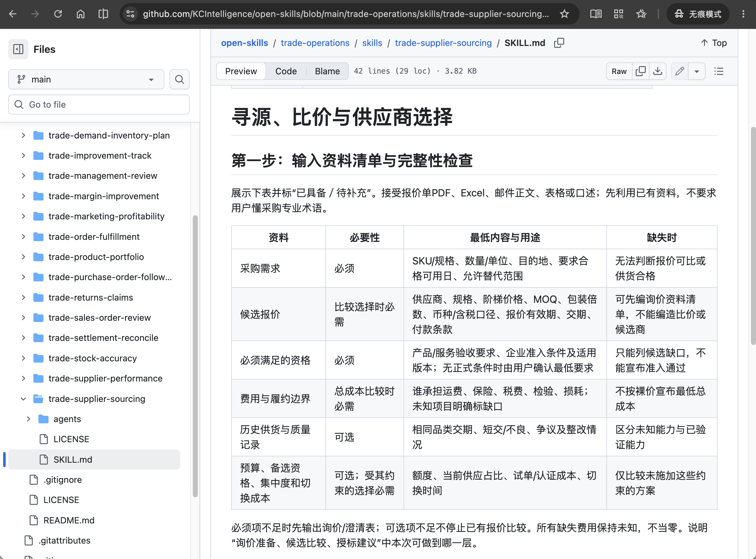Screen dimensions: 756x559
Task: Expand the trade-demand-inventory-plan folder
Action: (x=23, y=135)
